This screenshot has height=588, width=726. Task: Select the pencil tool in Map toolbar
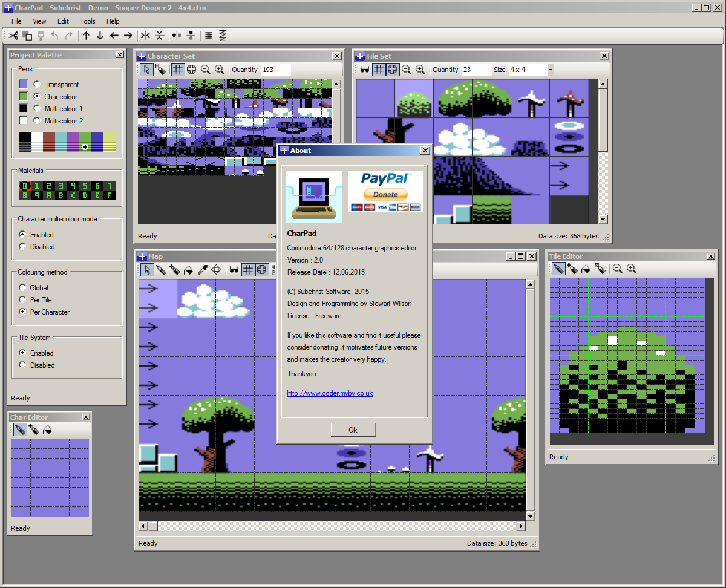pyautogui.click(x=161, y=269)
